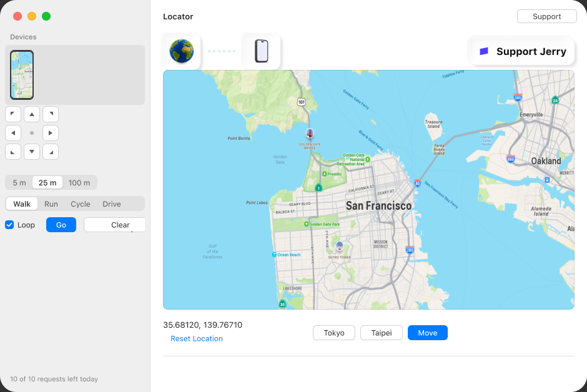Click the globe location icon
This screenshot has height=392, width=587.
[x=182, y=51]
